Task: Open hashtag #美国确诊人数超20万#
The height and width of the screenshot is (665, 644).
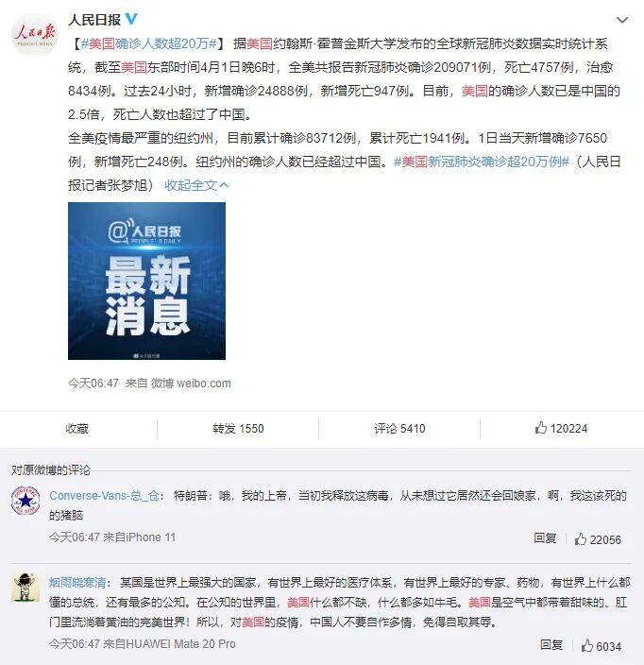Action: pyautogui.click(x=149, y=43)
